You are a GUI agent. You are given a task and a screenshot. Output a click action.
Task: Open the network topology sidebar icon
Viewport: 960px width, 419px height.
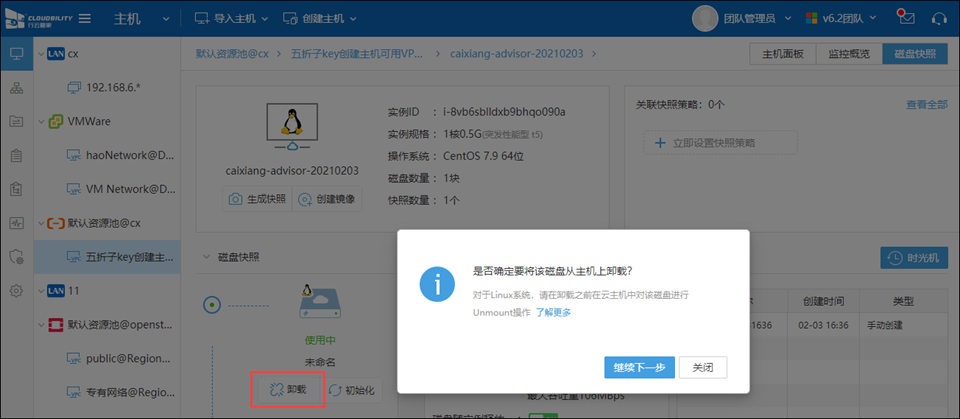[x=16, y=88]
